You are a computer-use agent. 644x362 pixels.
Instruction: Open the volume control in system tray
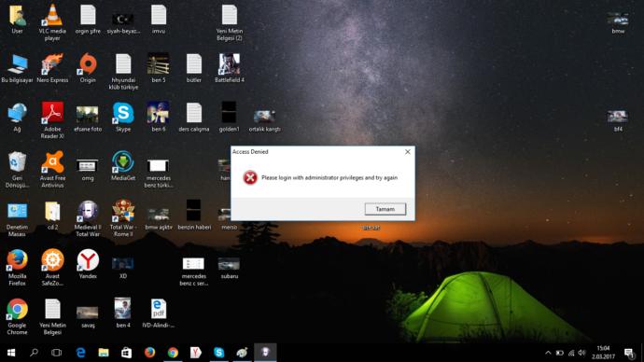pyautogui.click(x=581, y=353)
